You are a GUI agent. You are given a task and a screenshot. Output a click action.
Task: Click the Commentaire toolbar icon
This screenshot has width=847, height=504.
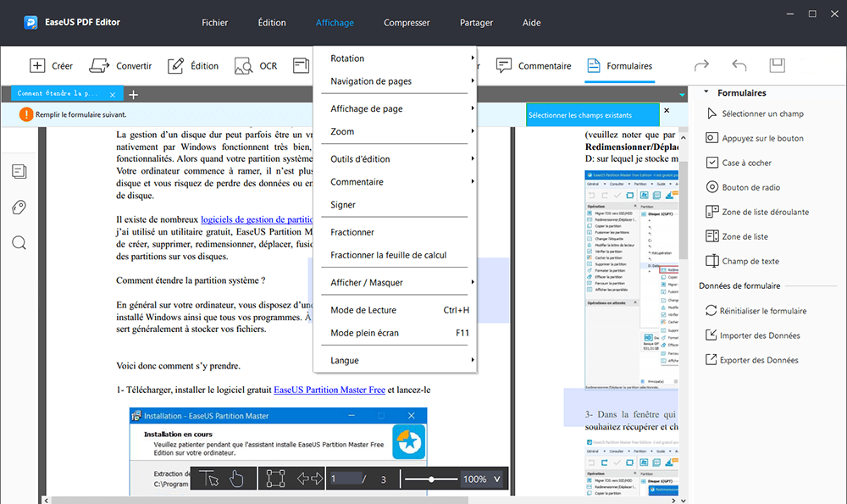pos(503,66)
